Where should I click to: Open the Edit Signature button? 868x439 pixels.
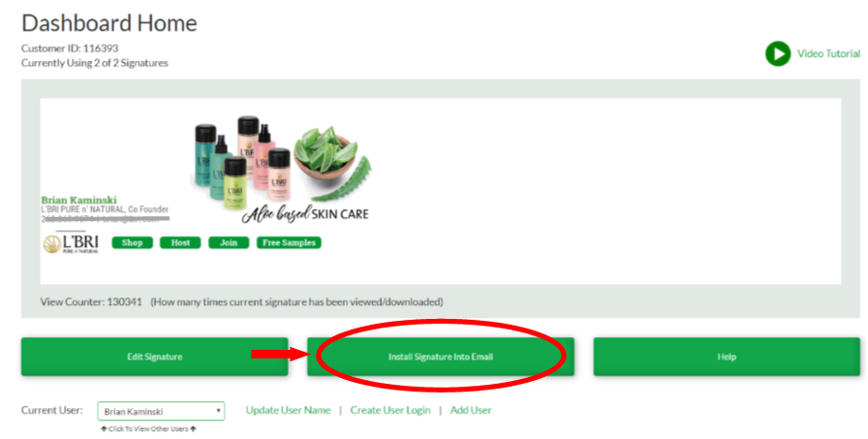(154, 357)
